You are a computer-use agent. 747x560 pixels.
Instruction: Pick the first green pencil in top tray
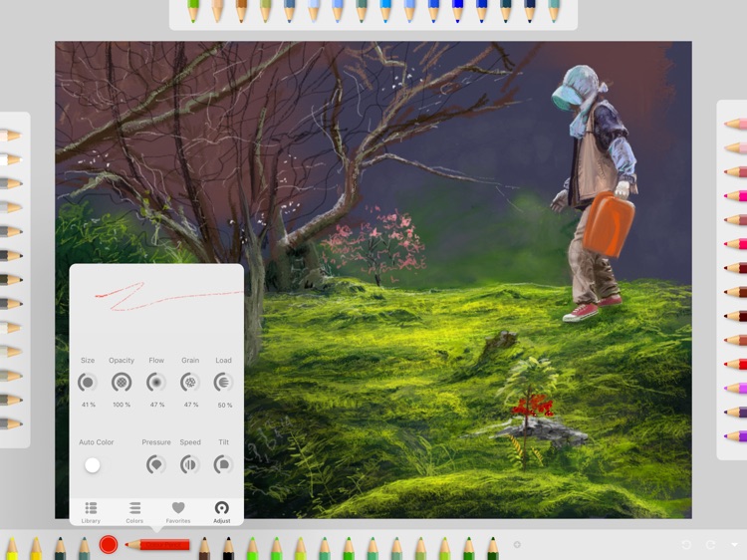(193, 11)
